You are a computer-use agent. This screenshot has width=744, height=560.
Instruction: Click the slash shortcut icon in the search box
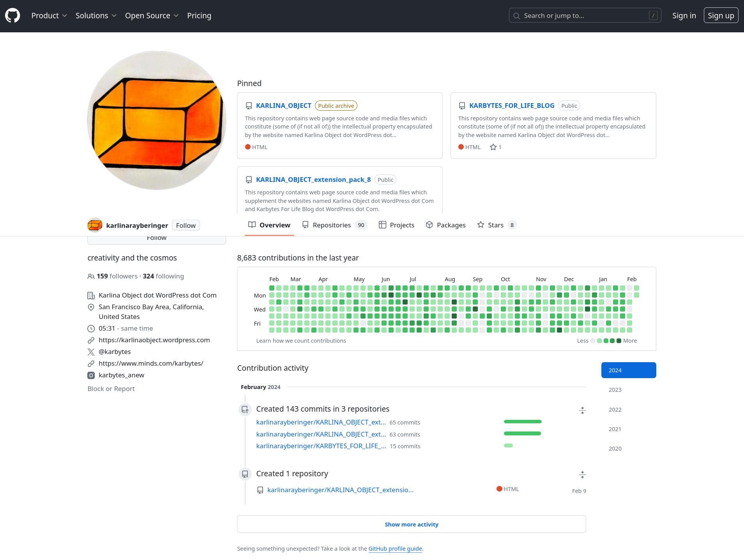pos(653,16)
